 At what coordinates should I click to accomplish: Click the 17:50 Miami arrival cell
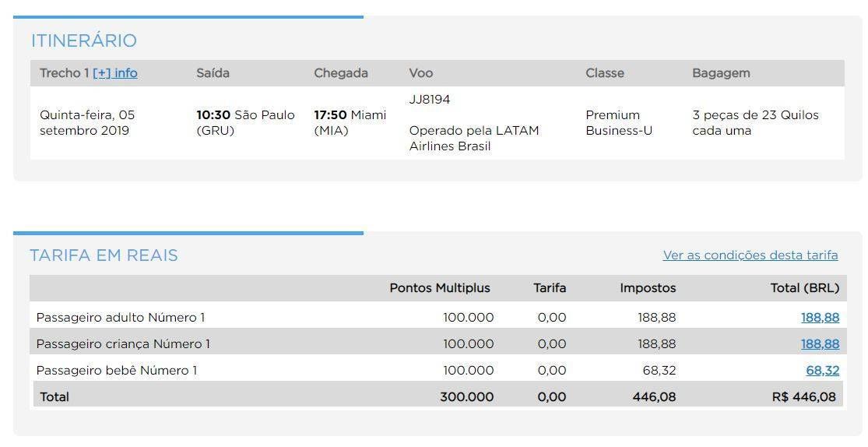click(x=350, y=123)
